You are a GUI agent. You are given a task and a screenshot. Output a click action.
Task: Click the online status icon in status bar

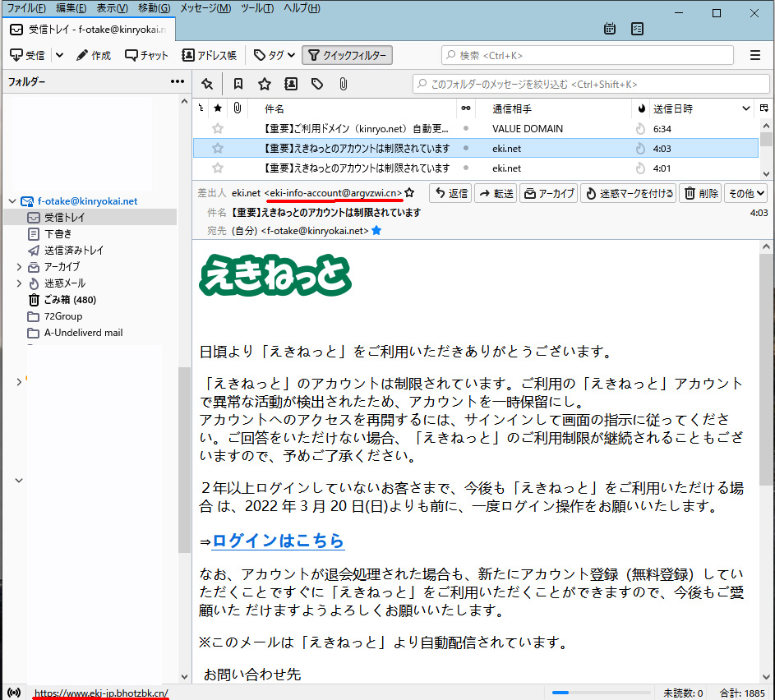pos(14,693)
